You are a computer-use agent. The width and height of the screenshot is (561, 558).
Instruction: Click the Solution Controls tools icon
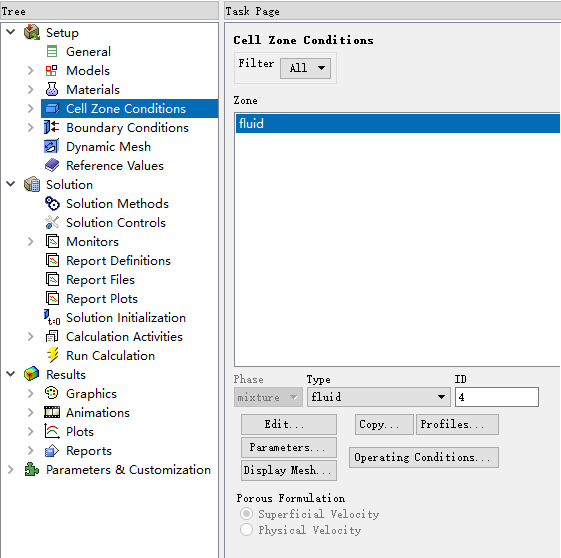52,222
